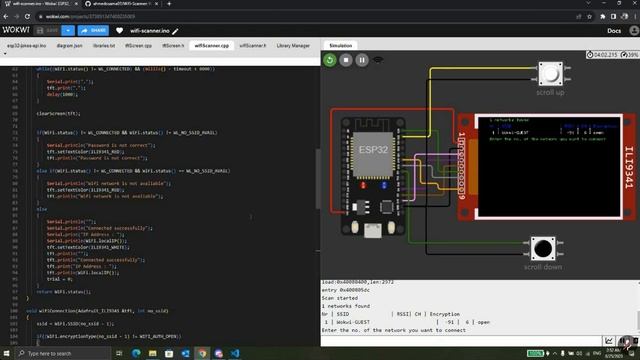Viewport: 640px width, 360px height.
Task: Click the serial monitor scrollbar
Action: [x=638, y=320]
